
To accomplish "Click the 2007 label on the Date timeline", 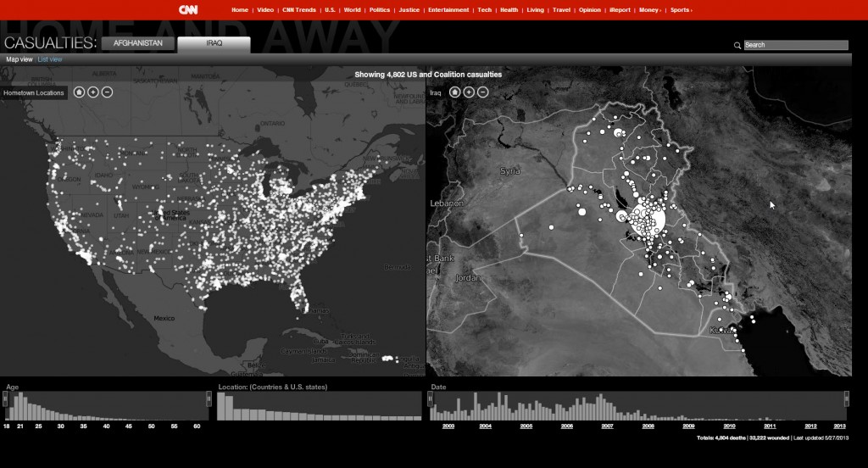I will (x=607, y=426).
